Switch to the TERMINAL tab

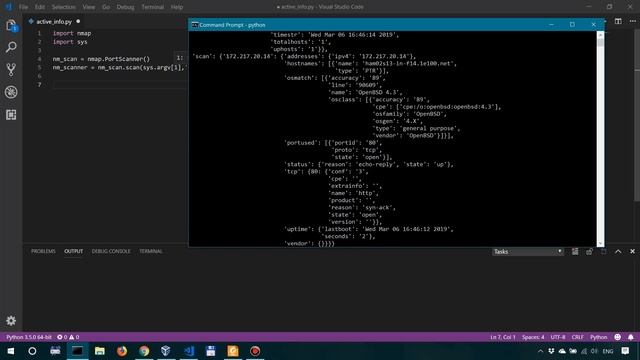tap(151, 251)
